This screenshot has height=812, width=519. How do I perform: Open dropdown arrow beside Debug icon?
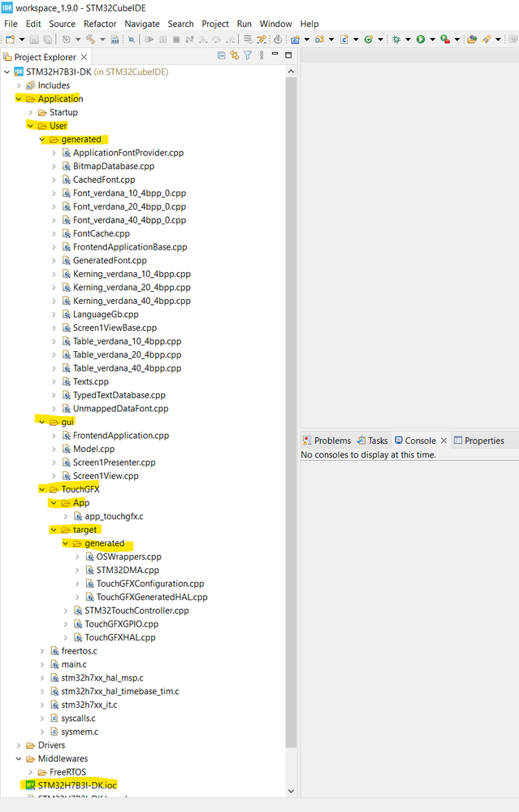pyautogui.click(x=408, y=39)
